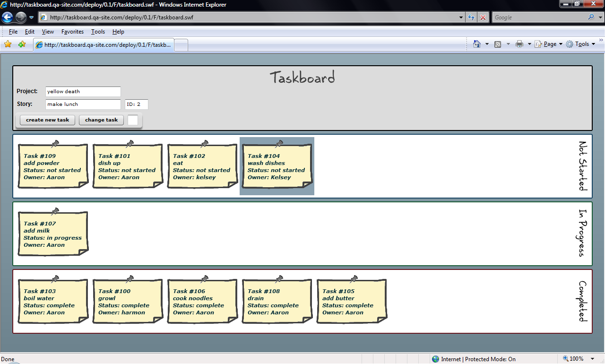Click the Add to Favorites icon
605x364 pixels.
click(x=22, y=44)
